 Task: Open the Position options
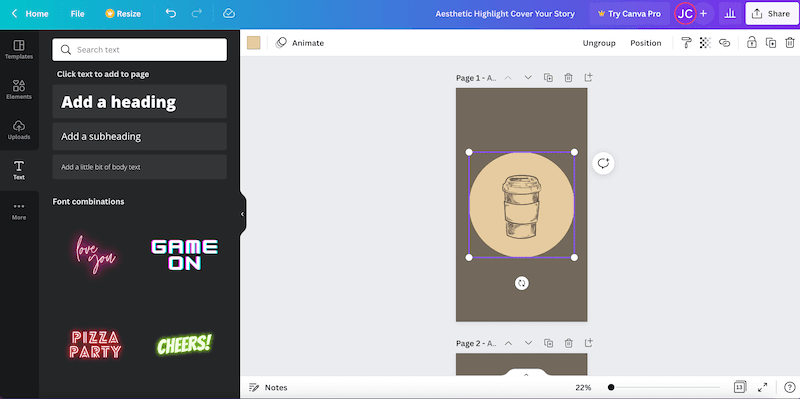click(x=645, y=43)
